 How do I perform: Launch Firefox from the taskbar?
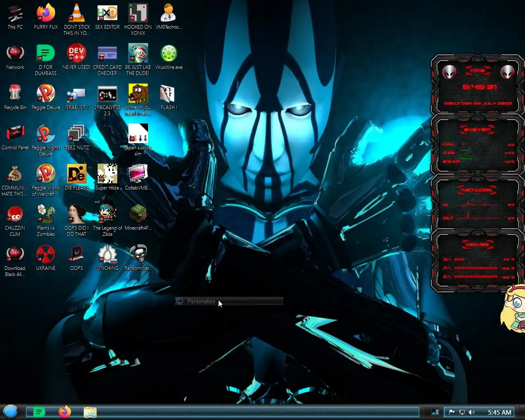point(64,412)
